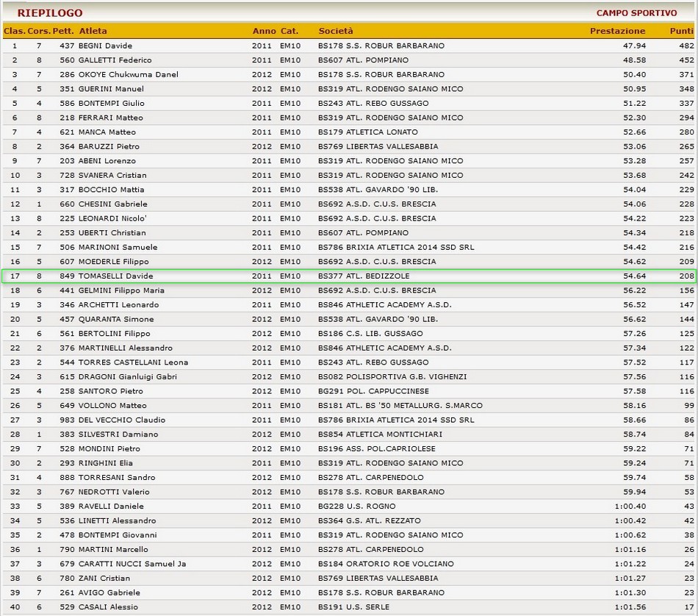Click club BS854 ATLETICA MONTICHIARI
Viewport: 698px width, 616px height.
[x=380, y=434]
